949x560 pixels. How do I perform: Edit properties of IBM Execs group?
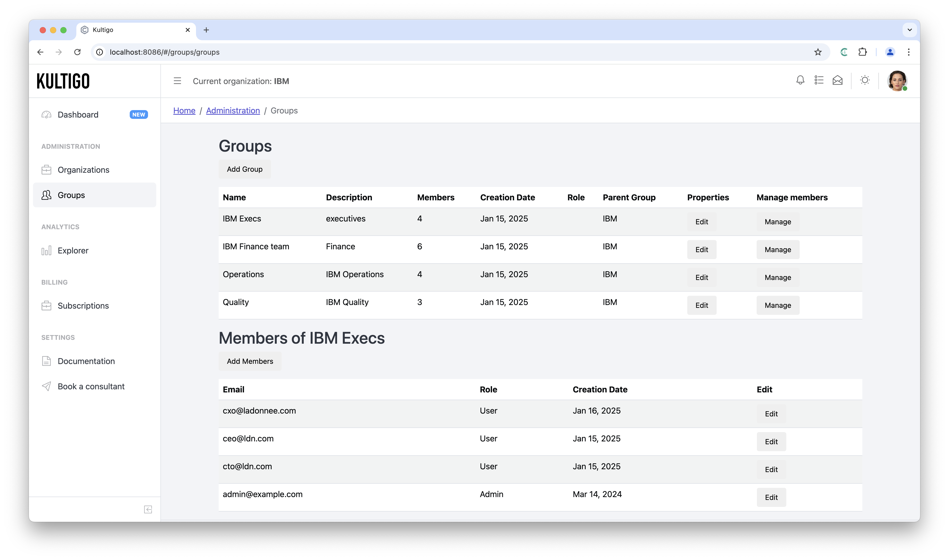coord(701,221)
